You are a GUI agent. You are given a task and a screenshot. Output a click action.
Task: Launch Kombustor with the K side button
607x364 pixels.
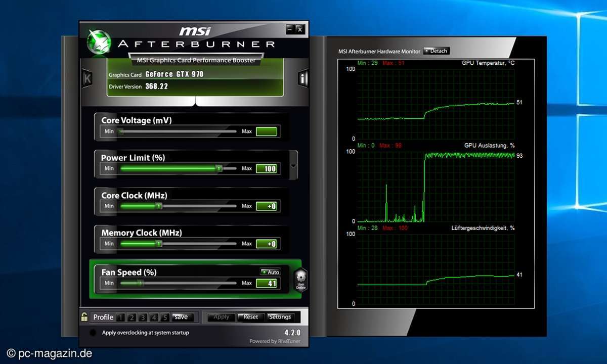(87, 78)
